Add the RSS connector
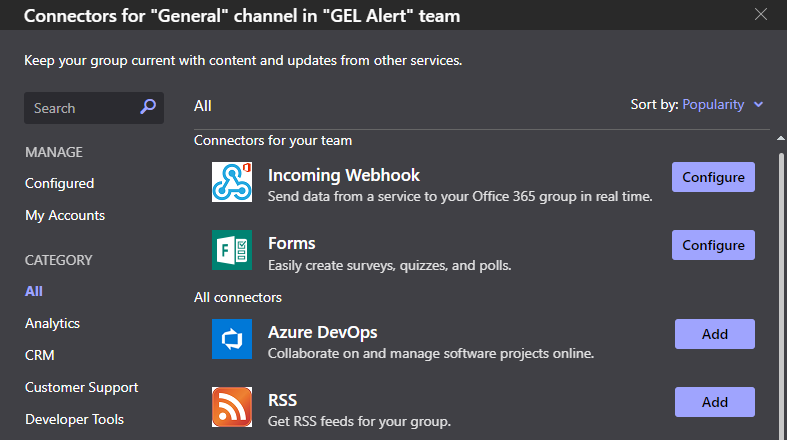Screen dimensions: 787x440 (x=714, y=402)
